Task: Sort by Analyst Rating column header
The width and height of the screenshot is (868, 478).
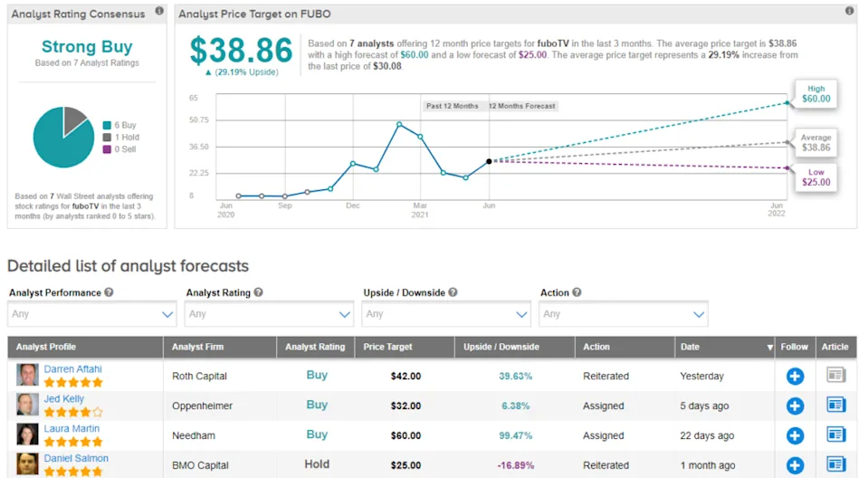Action: click(x=315, y=347)
